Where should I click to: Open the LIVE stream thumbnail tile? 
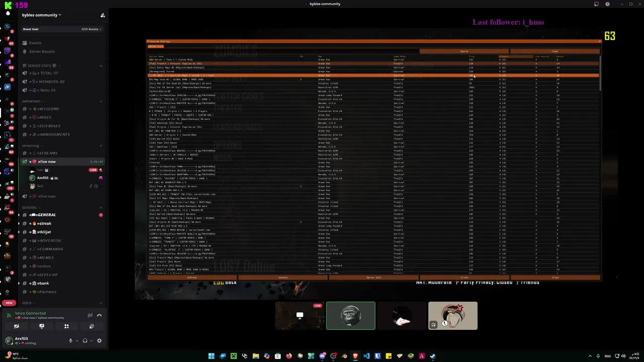tap(299, 316)
